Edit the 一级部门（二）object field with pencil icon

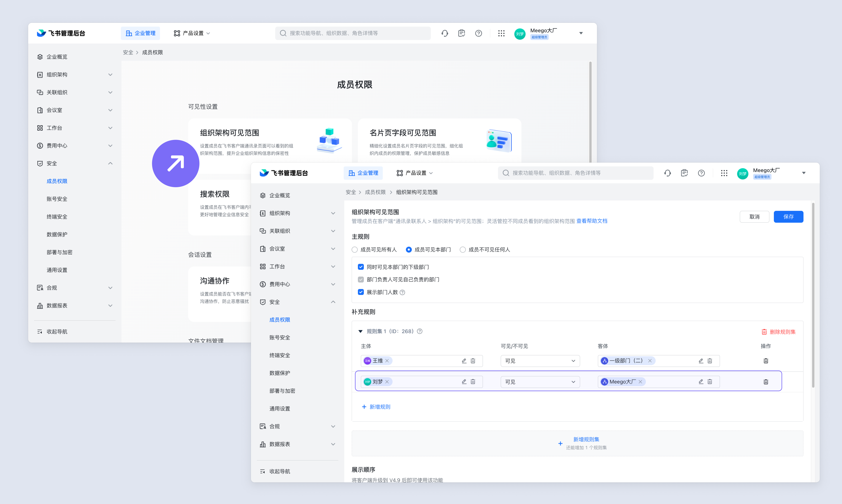pyautogui.click(x=701, y=361)
